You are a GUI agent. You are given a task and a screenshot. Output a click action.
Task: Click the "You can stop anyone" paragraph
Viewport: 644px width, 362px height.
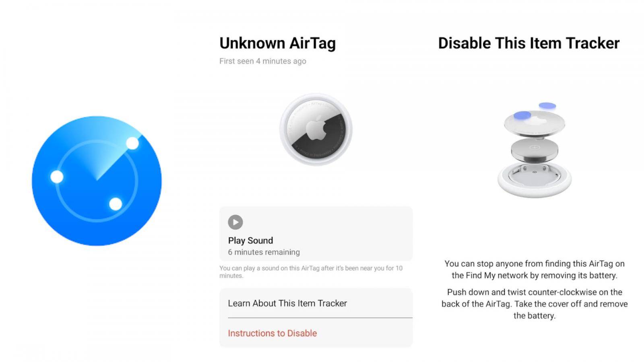pos(535,269)
